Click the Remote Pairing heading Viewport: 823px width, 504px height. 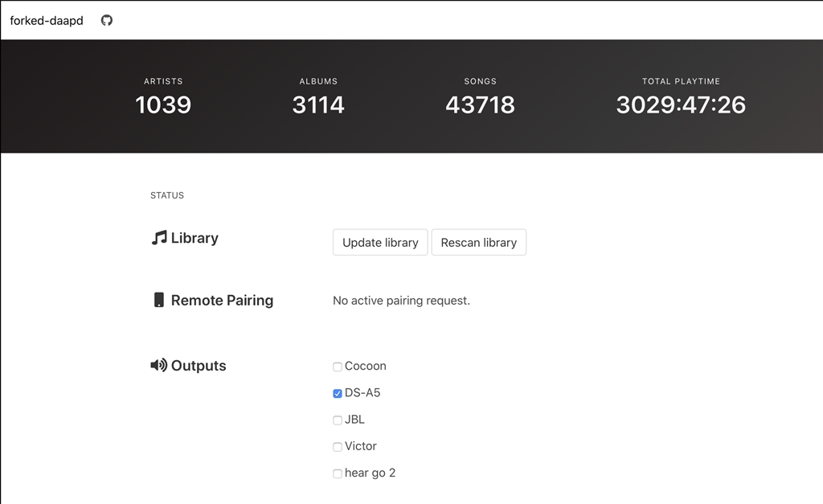tap(222, 300)
